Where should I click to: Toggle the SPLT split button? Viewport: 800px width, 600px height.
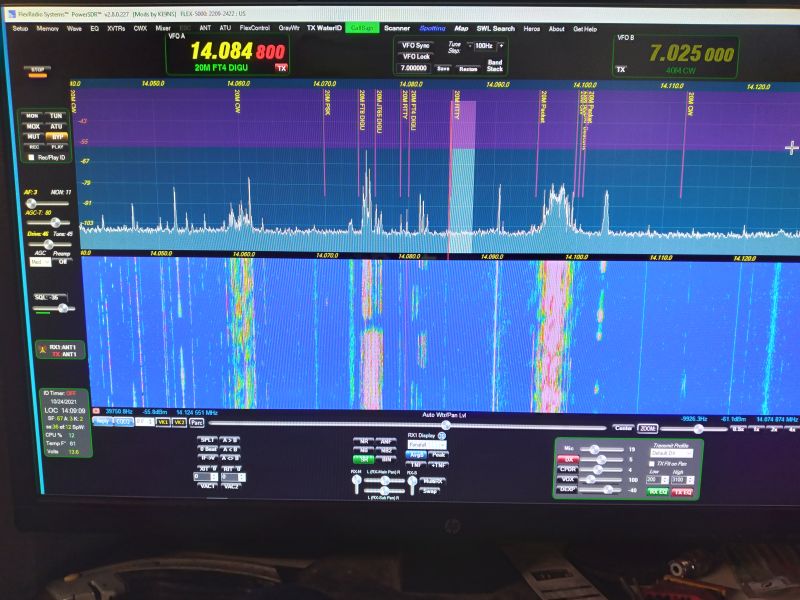click(x=208, y=440)
